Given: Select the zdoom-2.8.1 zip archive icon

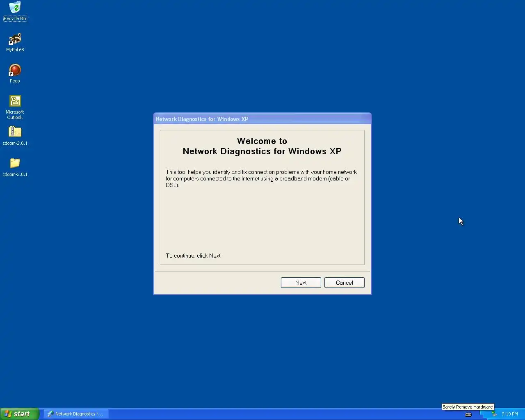Looking at the screenshot, I should coord(15,136).
